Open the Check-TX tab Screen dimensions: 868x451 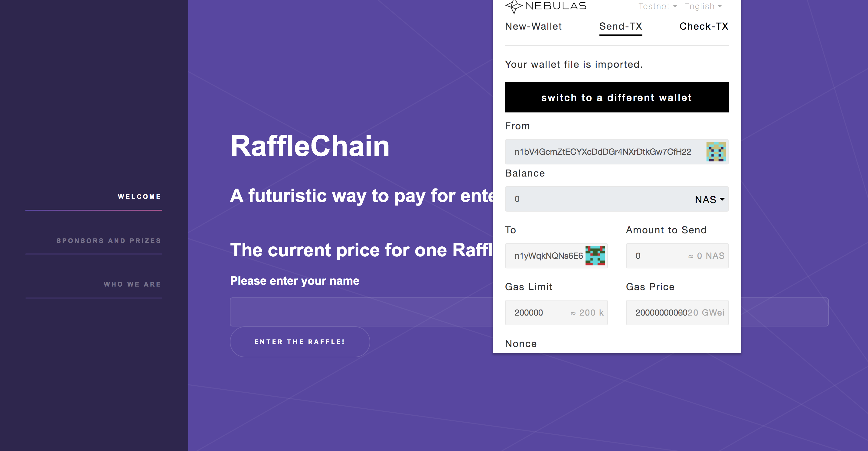pos(703,26)
